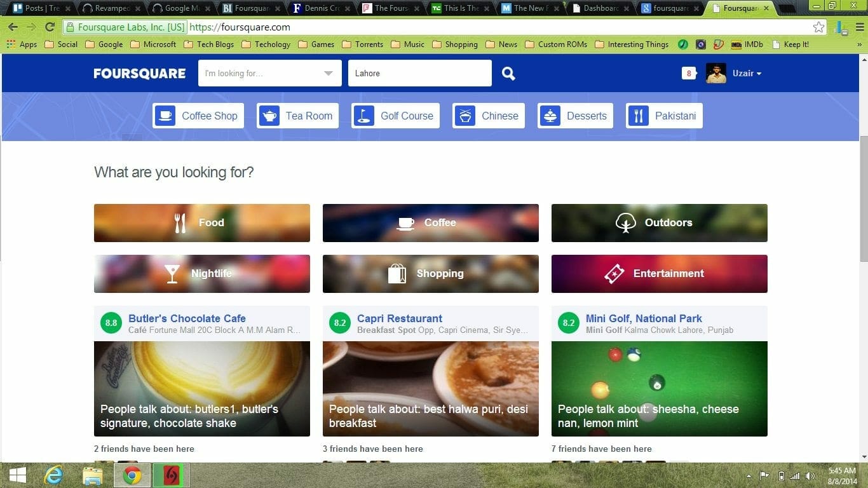Viewport: 868px width, 488px height.
Task: Open the Tech Blogs bookmarks folder
Action: pos(208,44)
